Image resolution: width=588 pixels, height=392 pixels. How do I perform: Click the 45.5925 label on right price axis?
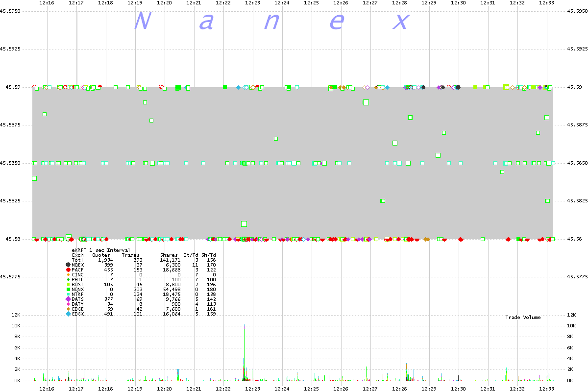point(576,49)
